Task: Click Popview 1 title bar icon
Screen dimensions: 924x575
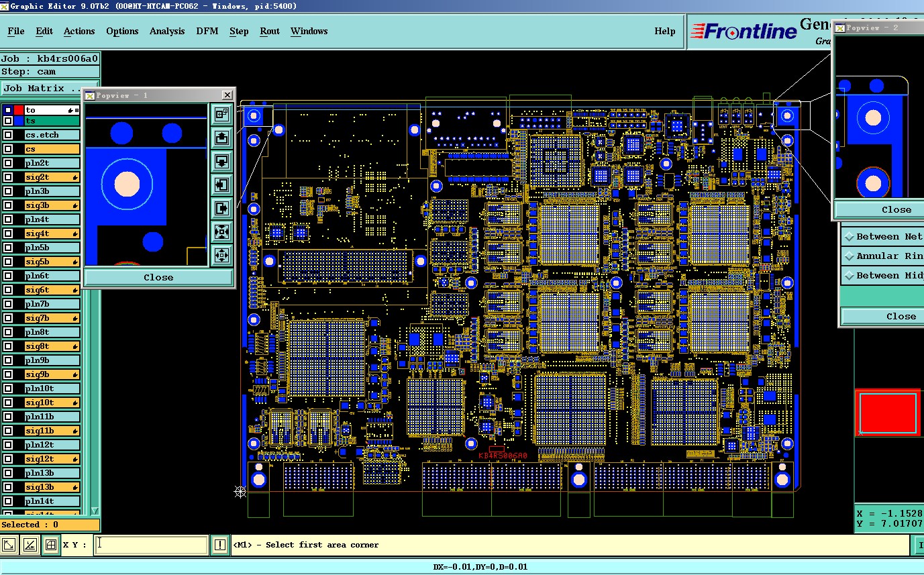Action: (x=89, y=95)
